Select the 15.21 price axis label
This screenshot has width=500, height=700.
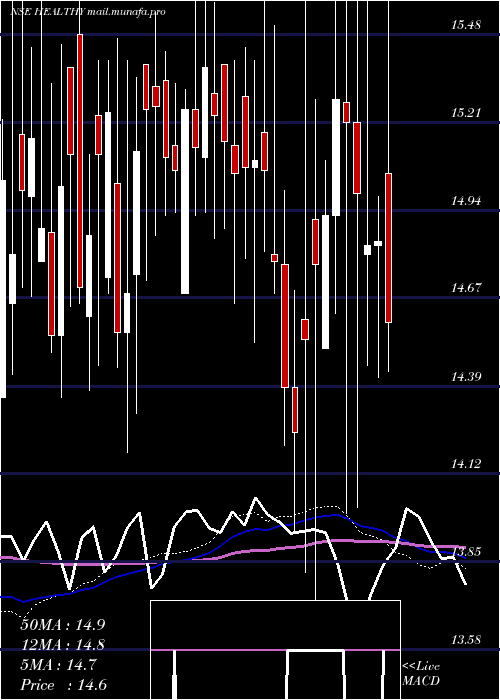click(466, 113)
